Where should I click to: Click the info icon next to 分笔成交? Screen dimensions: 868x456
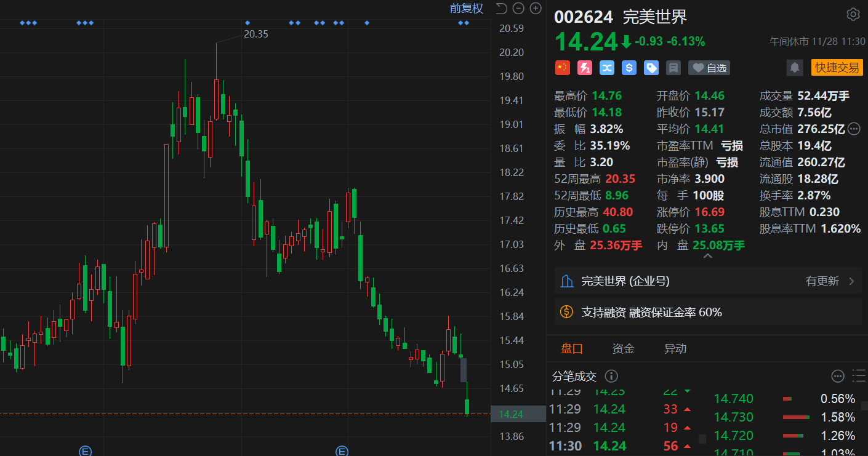pyautogui.click(x=611, y=376)
